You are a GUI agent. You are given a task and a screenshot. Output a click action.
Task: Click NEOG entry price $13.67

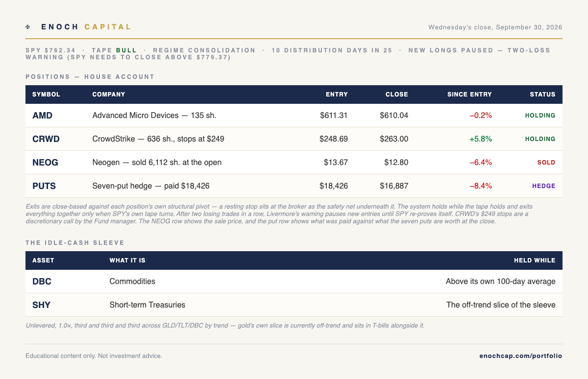(x=336, y=163)
